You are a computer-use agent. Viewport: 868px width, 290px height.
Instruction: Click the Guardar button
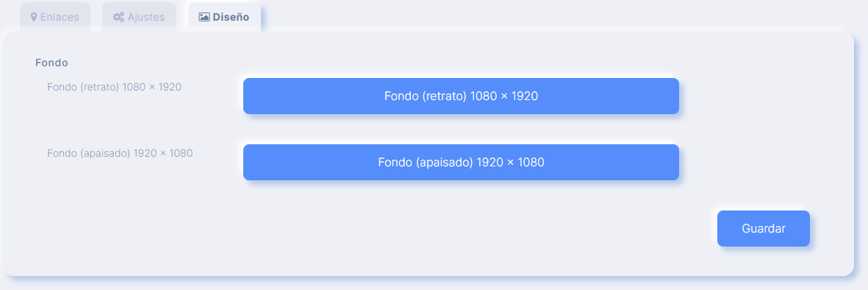(764, 228)
